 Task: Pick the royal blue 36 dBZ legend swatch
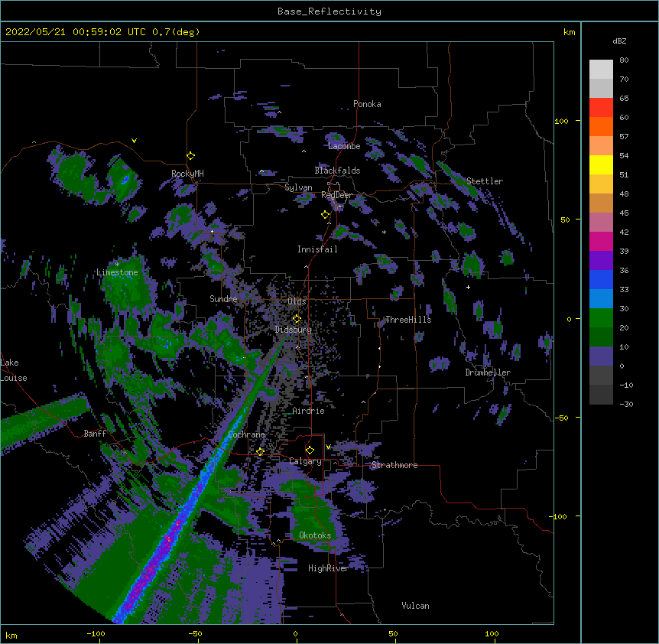(x=601, y=279)
